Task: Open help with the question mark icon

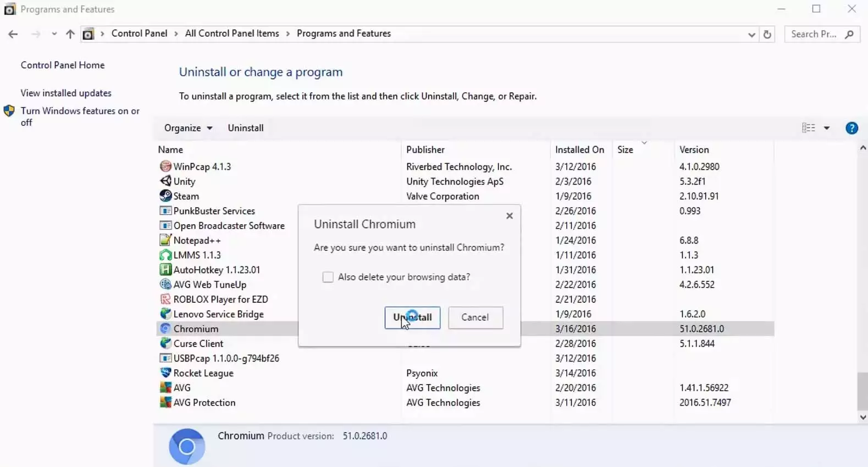Action: [852, 128]
